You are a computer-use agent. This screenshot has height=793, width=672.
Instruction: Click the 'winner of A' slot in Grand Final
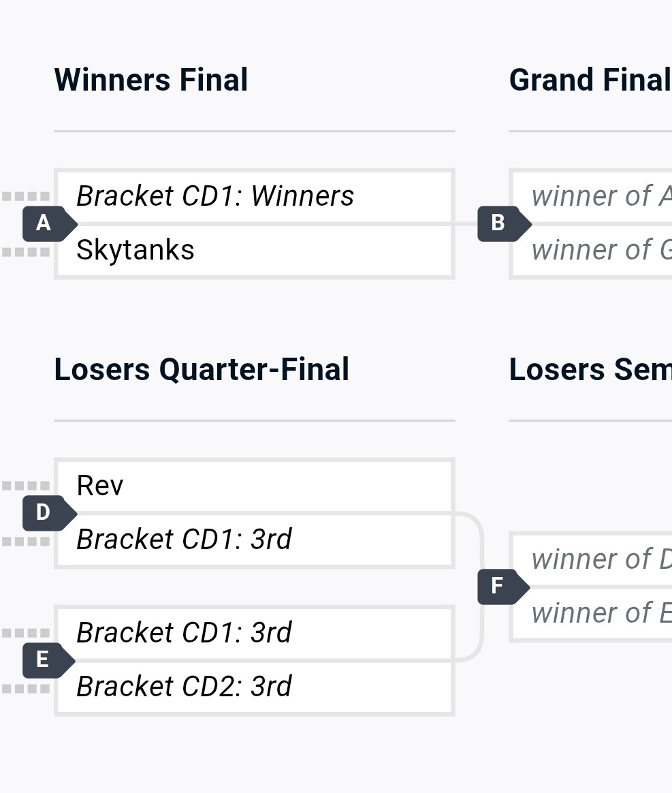coord(592,196)
